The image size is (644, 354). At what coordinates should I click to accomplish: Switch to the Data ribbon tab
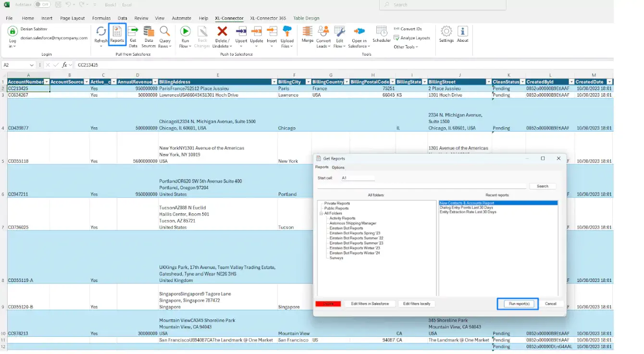click(x=123, y=18)
